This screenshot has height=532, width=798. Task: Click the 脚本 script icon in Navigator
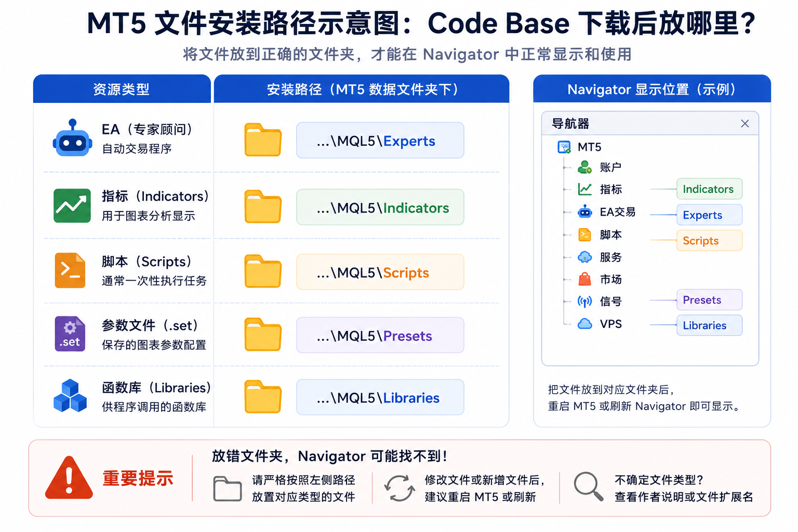pos(585,234)
